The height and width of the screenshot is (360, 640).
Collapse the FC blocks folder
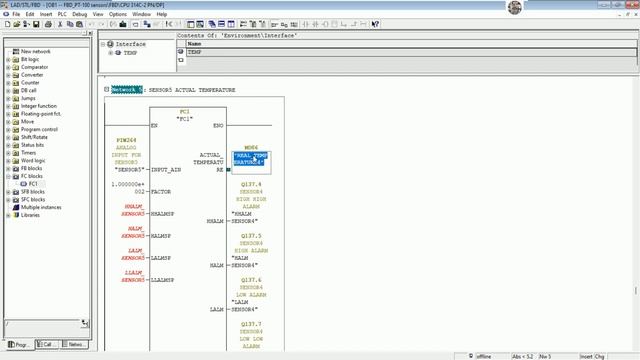(8, 176)
